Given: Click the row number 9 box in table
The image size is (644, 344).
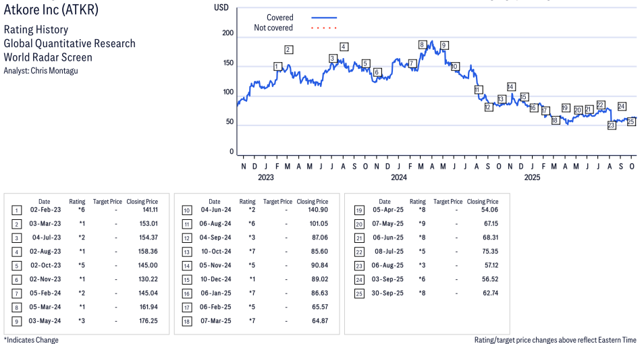Looking at the screenshot, I should pyautogui.click(x=16, y=321).
